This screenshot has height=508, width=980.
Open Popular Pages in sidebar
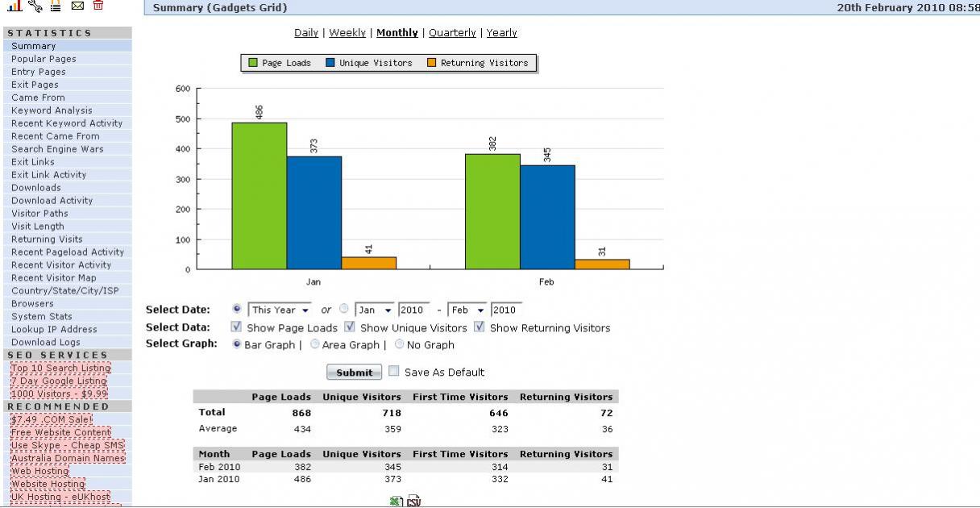point(68,59)
